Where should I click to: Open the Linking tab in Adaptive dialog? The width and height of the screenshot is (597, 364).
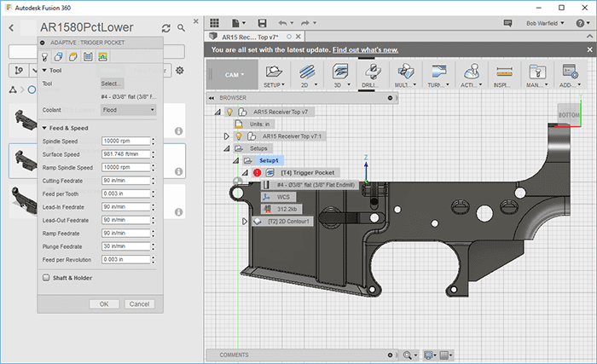[102, 57]
